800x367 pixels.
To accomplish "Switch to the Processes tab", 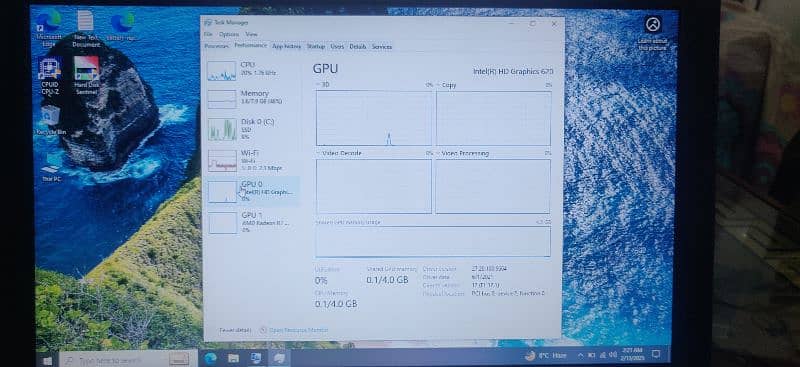I will point(216,46).
